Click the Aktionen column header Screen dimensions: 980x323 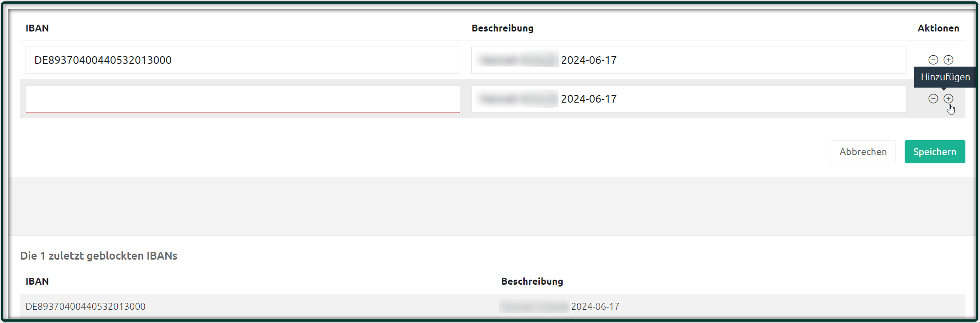(938, 28)
